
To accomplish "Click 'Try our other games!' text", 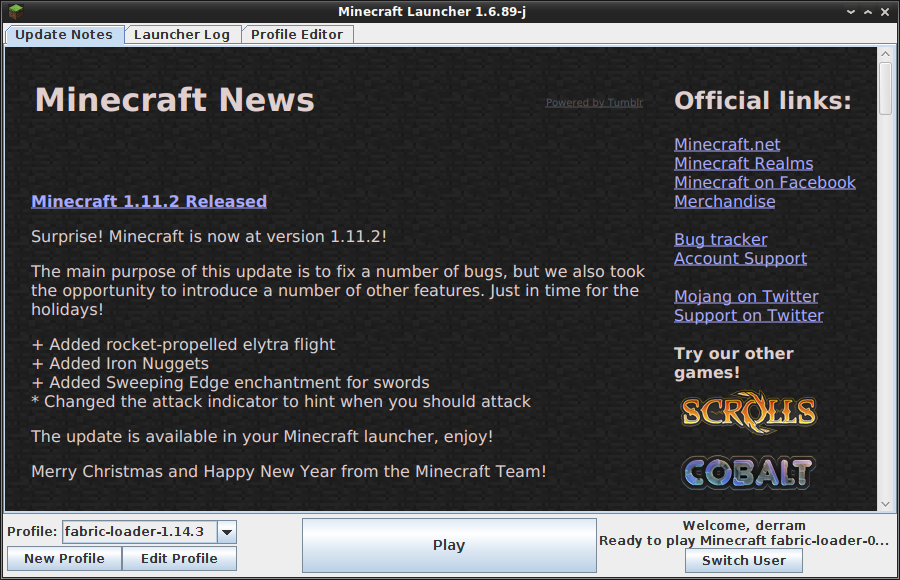I will tap(734, 363).
